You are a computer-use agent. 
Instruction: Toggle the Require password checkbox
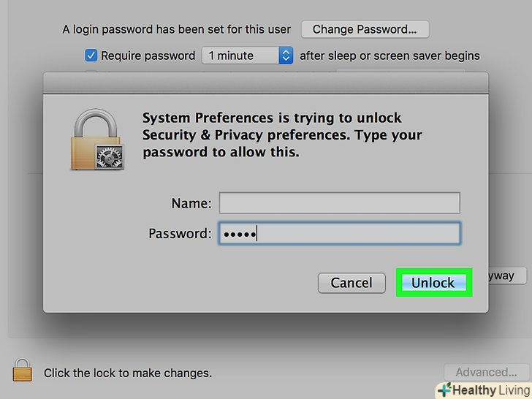tap(91, 56)
